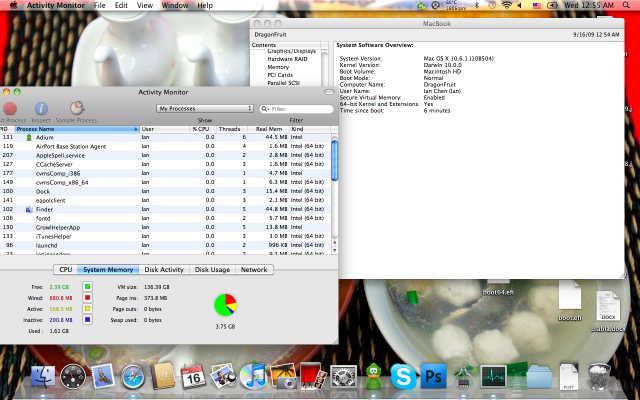Select the boot.efi desktop file
640x400 pixels.
[569, 301]
